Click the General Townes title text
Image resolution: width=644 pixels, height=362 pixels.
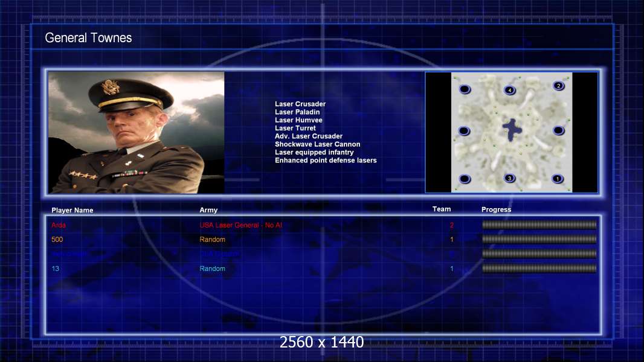coord(88,38)
